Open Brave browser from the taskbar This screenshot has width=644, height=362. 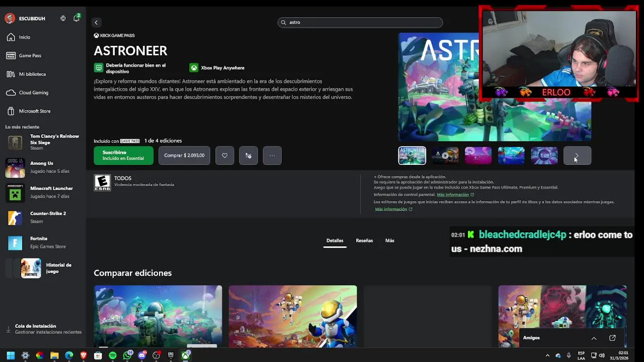pos(84,355)
